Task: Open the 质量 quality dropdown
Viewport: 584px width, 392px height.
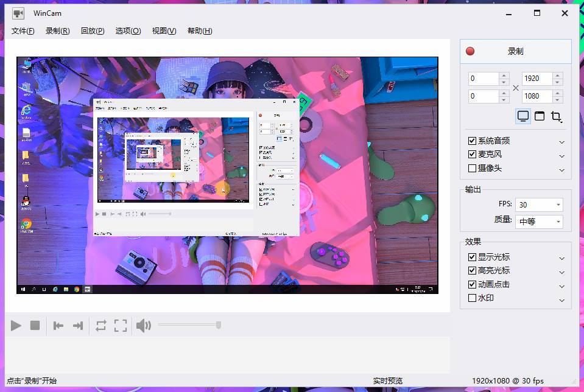Action: 539,222
